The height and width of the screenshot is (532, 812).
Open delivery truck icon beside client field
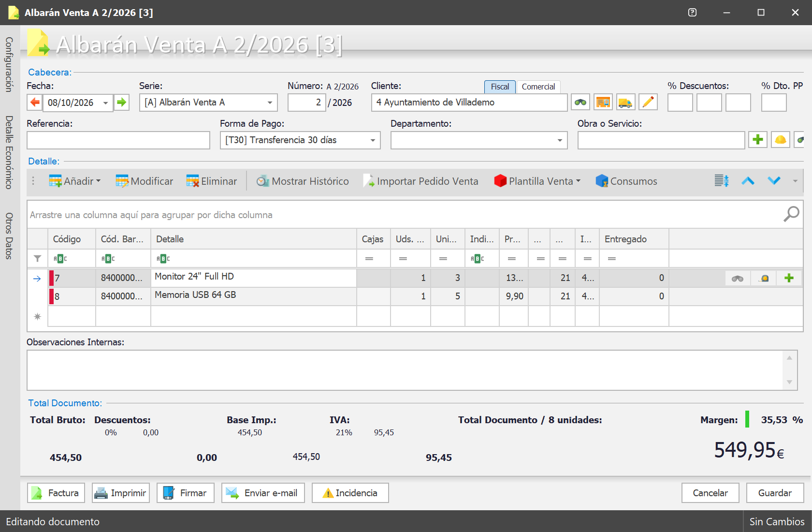pos(625,102)
